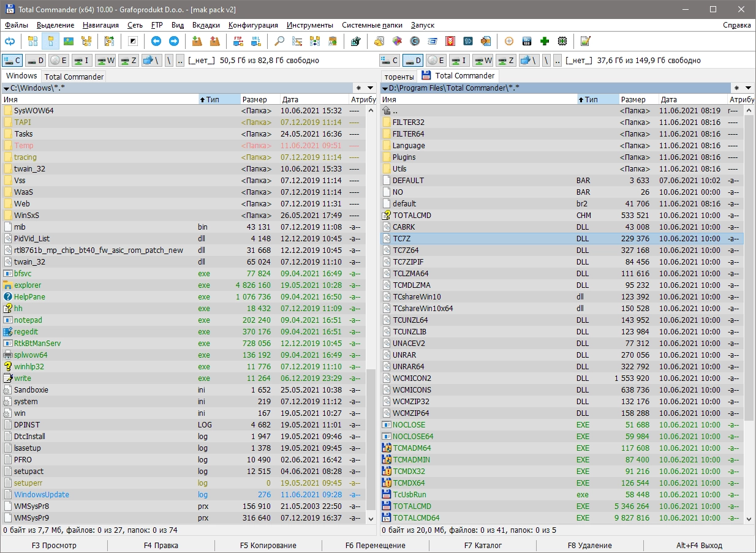The image size is (756, 553).
Task: Click the refresh panels toolbar icon
Action: [x=10, y=41]
